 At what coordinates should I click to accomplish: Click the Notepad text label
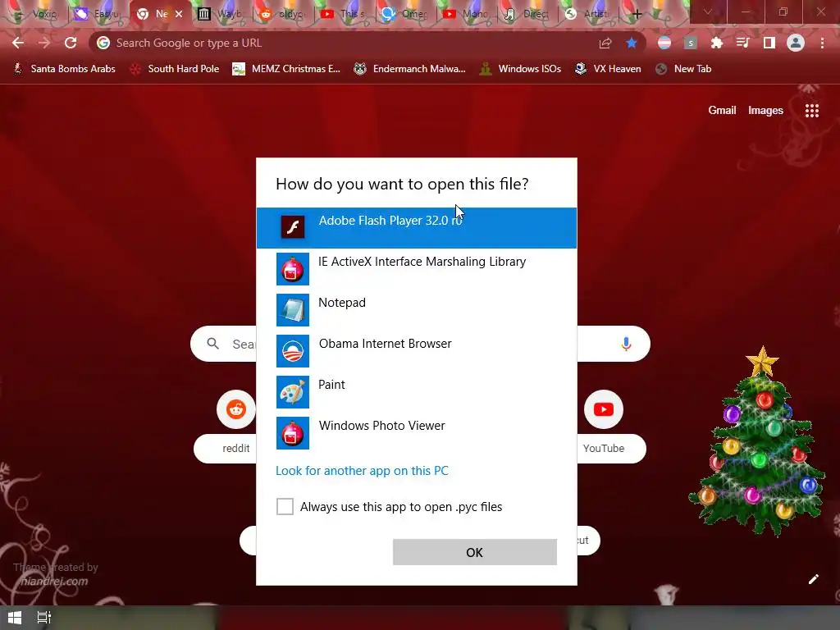coord(342,303)
